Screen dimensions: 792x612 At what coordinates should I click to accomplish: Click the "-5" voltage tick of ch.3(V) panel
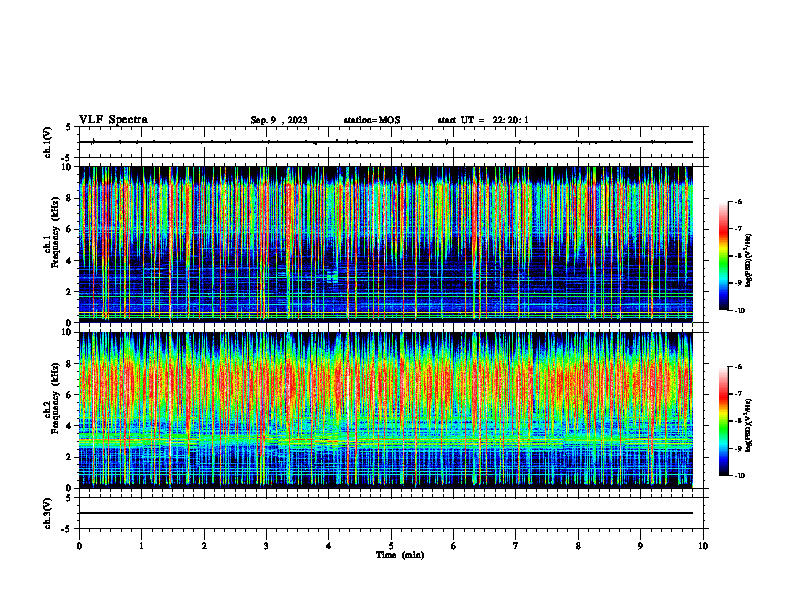(67, 529)
